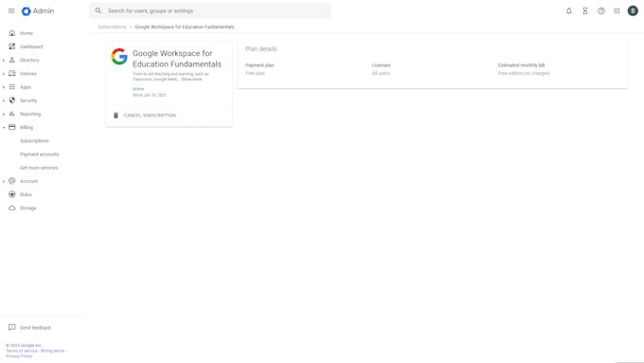
Task: Click the Account at-sign icon
Action: pyautogui.click(x=12, y=181)
